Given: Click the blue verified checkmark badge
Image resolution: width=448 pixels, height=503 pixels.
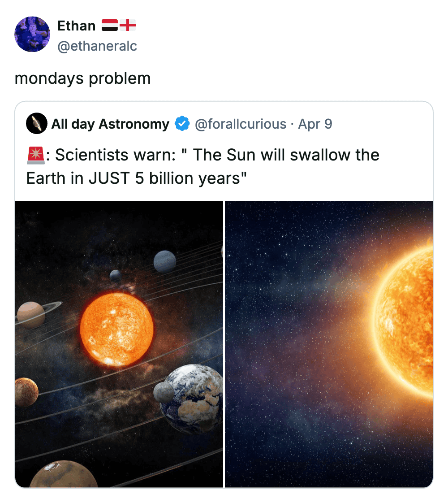Looking at the screenshot, I should coord(182,124).
